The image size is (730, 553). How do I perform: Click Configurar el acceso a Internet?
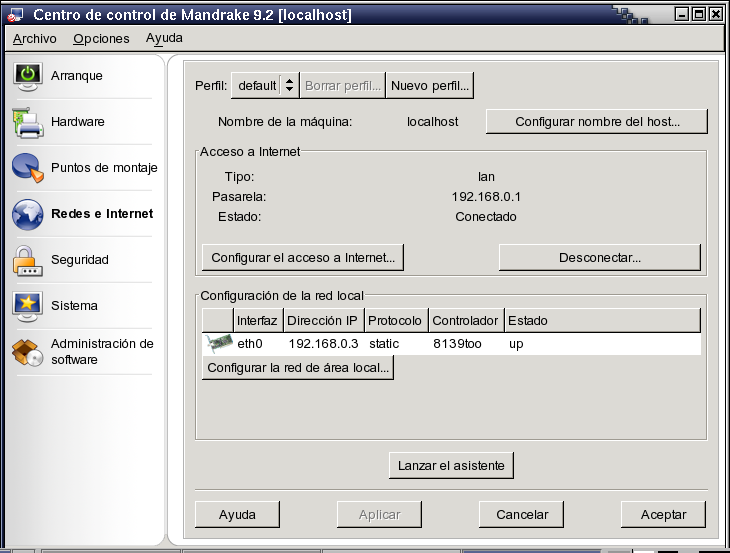tap(303, 257)
